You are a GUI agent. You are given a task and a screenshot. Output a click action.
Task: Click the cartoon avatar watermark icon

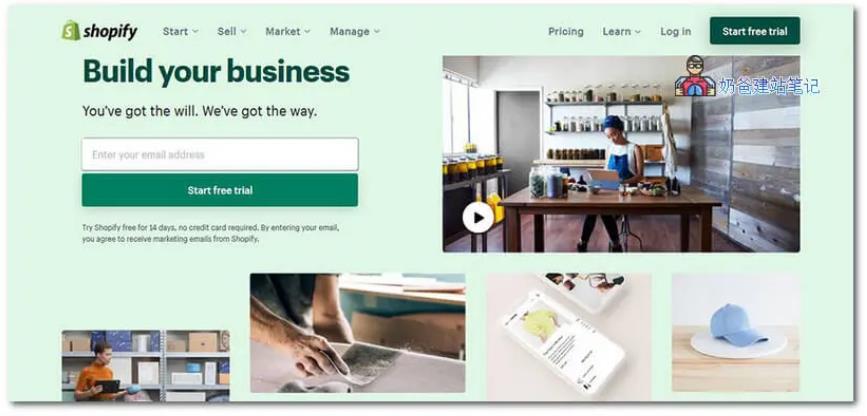click(x=694, y=76)
